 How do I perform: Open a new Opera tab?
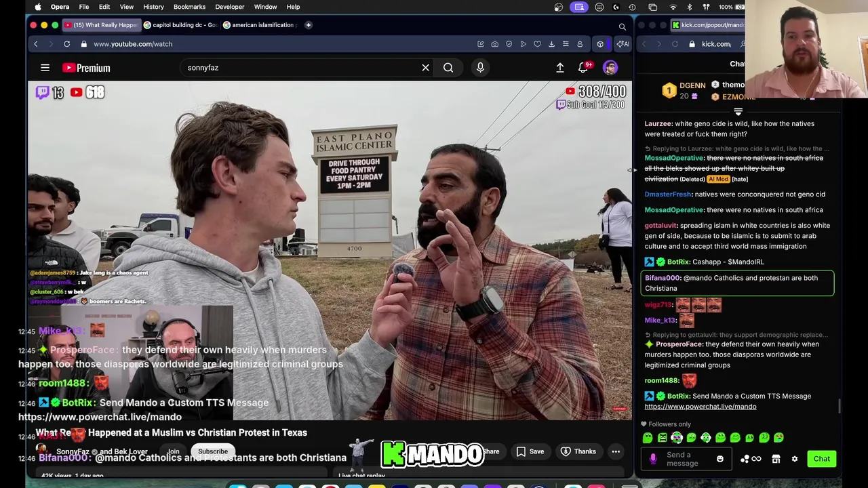[308, 25]
